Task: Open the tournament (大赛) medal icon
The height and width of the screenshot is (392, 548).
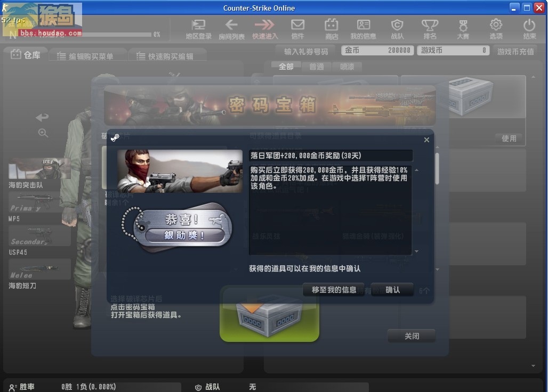Action: (463, 29)
